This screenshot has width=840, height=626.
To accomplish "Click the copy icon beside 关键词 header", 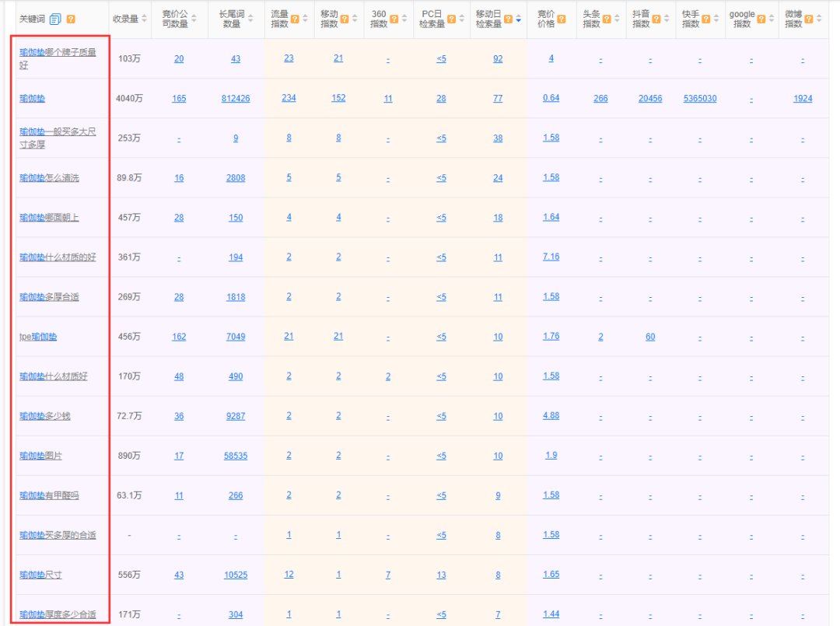I will [x=55, y=19].
